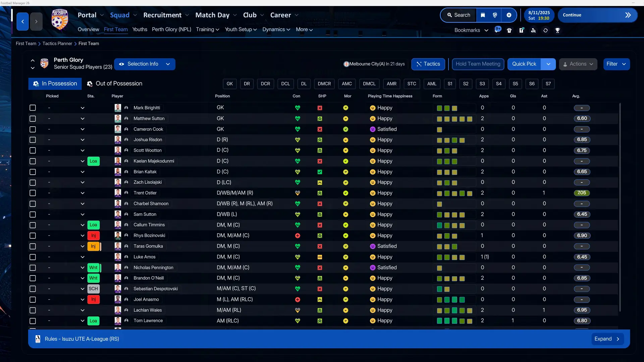Click the Search field

(x=458, y=15)
